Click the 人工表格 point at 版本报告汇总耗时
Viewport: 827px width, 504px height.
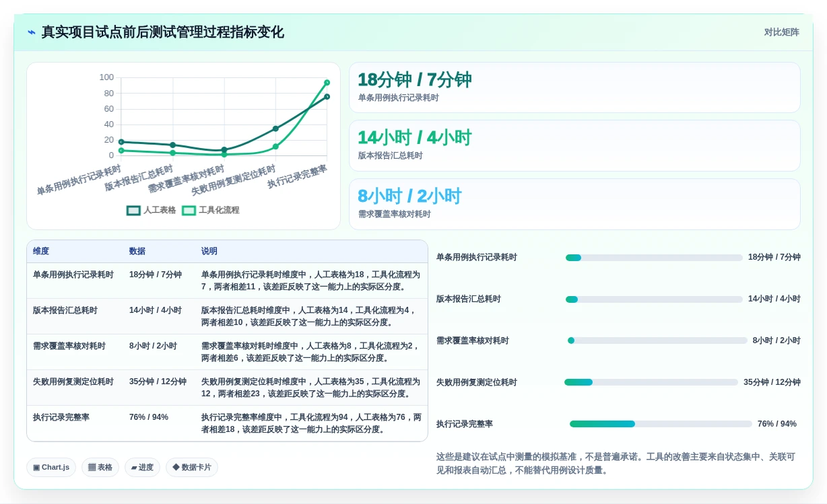[173, 145]
